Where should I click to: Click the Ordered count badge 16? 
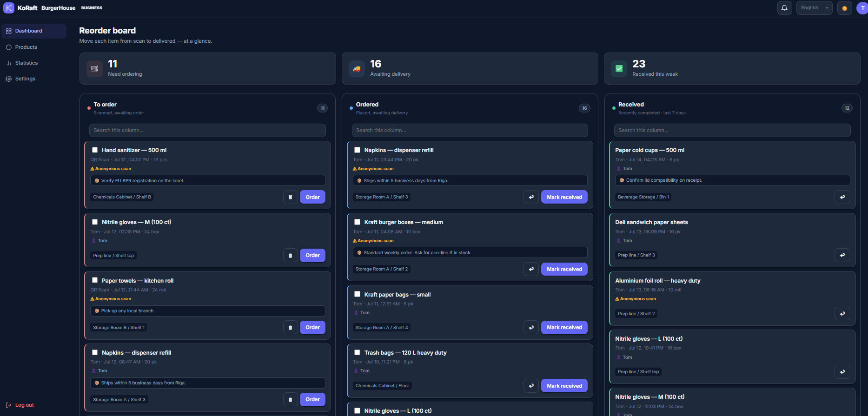[x=584, y=108]
